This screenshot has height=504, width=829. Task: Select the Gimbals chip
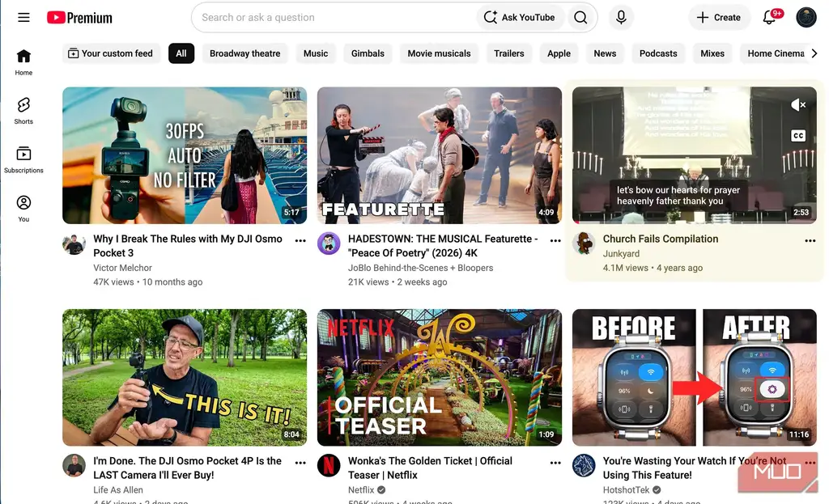[x=368, y=53]
